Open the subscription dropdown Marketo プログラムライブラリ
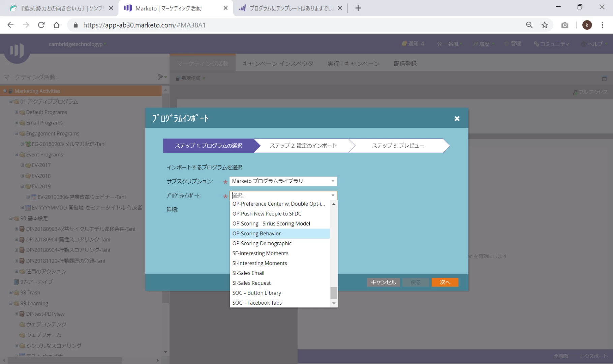This screenshot has width=613, height=364. click(x=283, y=181)
